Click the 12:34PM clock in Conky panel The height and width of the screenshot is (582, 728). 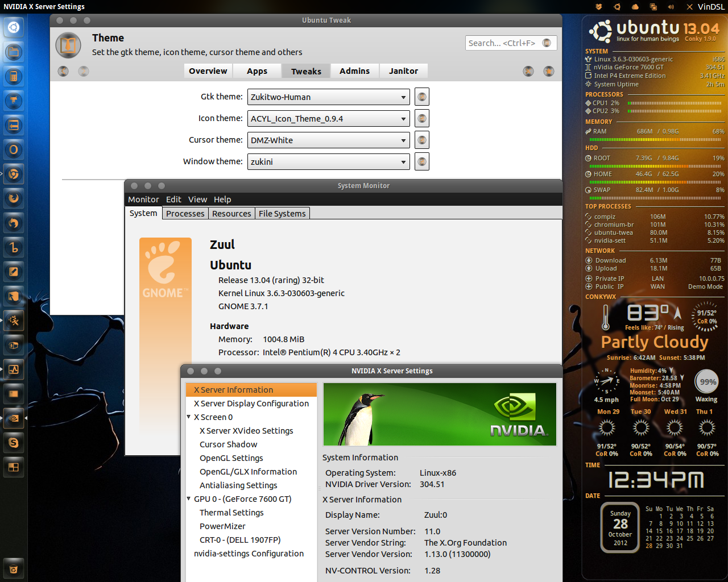656,481
